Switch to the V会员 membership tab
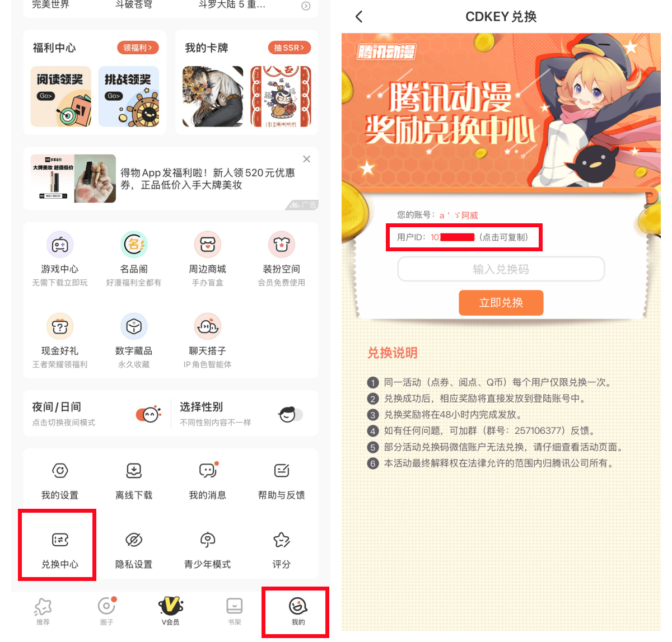This screenshot has width=672, height=642. coord(171,611)
